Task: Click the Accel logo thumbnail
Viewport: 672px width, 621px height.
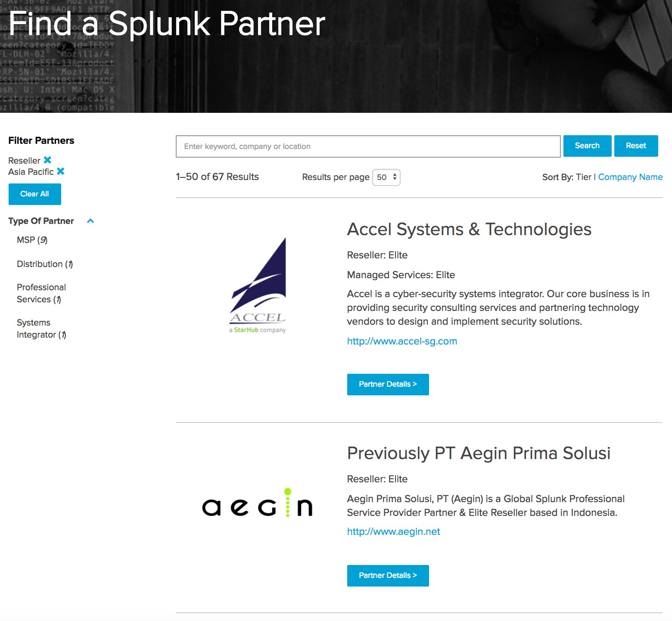Action: pos(258,285)
